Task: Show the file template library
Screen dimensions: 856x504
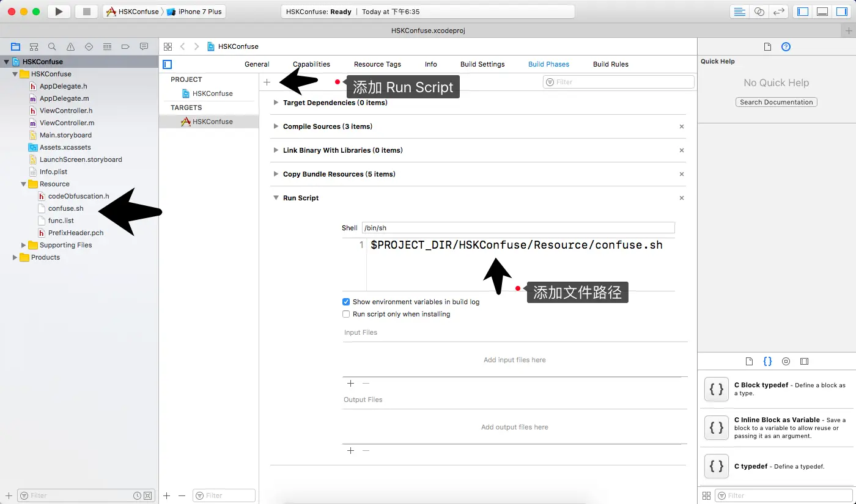Action: (750, 361)
